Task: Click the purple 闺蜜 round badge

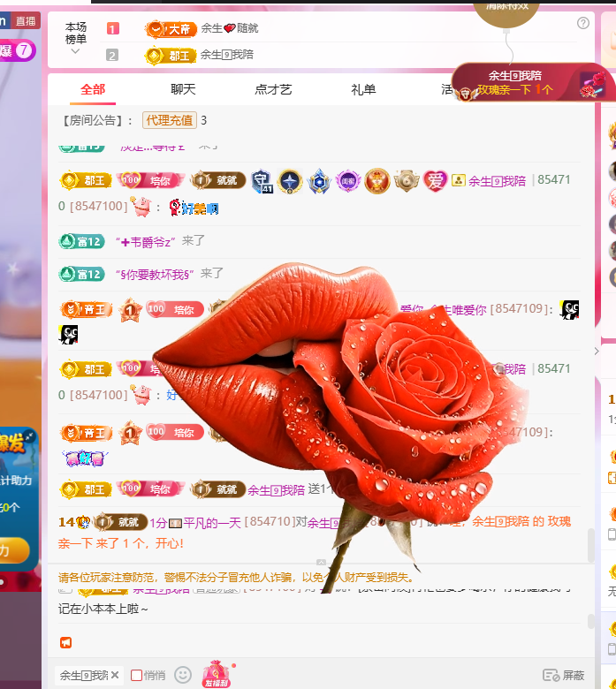Action: (x=348, y=181)
